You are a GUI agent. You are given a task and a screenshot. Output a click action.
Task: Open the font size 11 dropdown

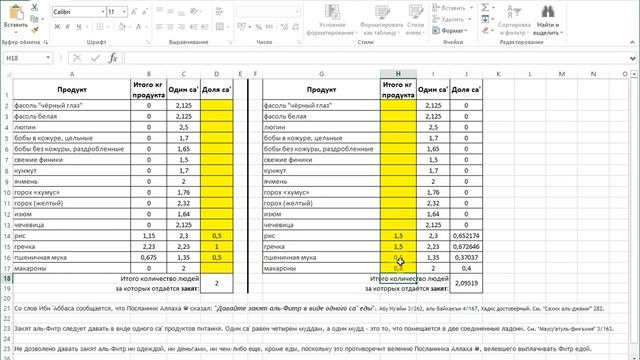coord(124,12)
